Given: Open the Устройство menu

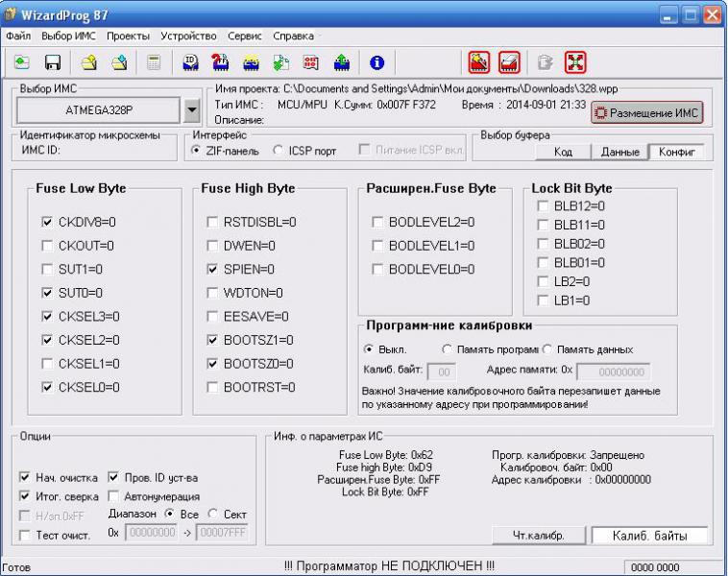Looking at the screenshot, I should tap(188, 36).
